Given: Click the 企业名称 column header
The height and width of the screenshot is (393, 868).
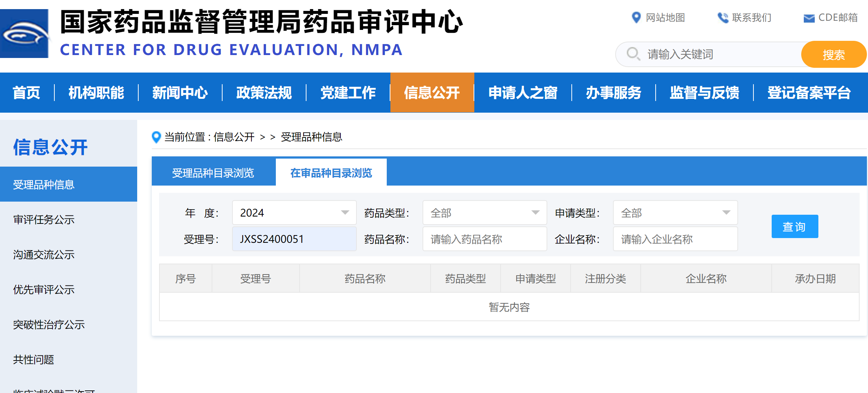Looking at the screenshot, I should [x=706, y=279].
